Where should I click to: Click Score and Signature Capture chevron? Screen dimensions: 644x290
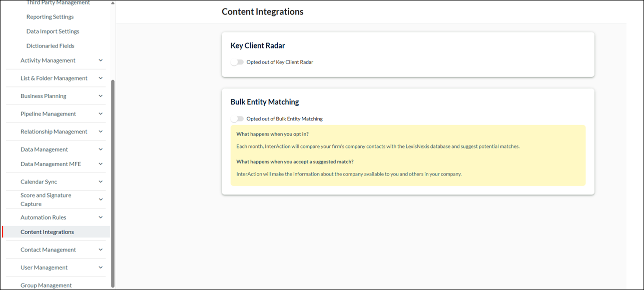tap(101, 199)
